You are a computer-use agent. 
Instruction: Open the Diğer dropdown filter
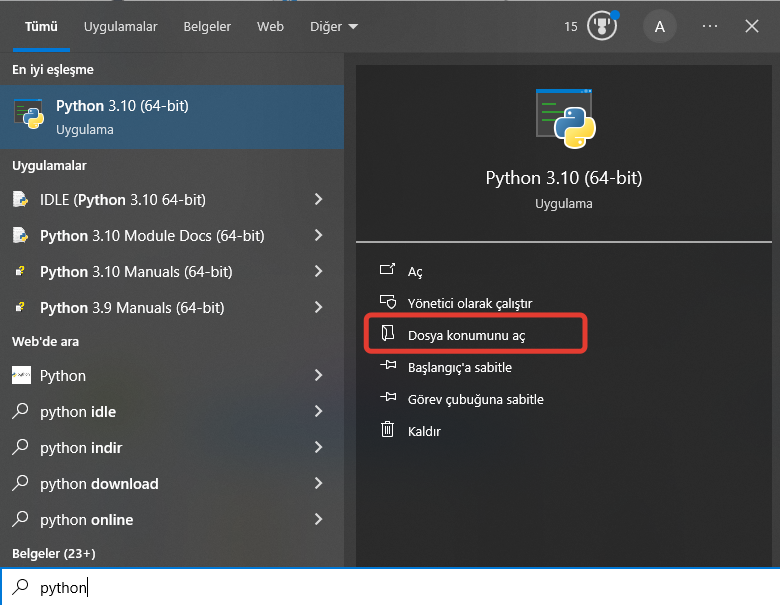(x=332, y=27)
